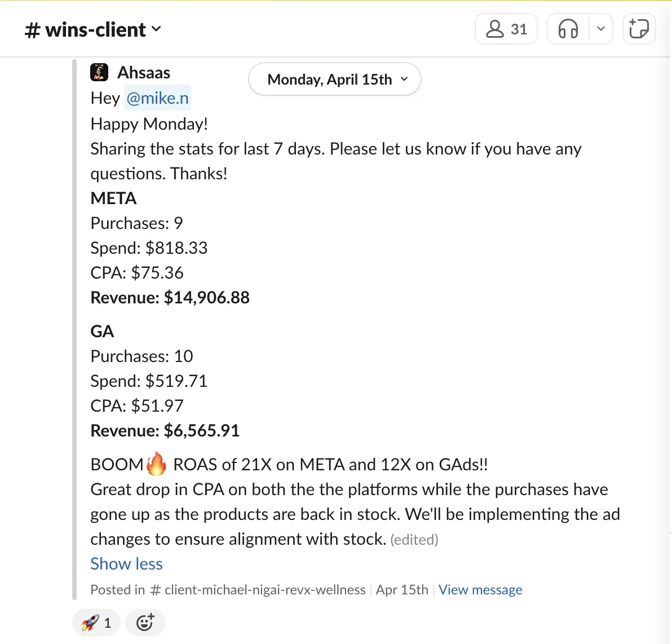Expand huddle options dropdown arrow

[601, 29]
